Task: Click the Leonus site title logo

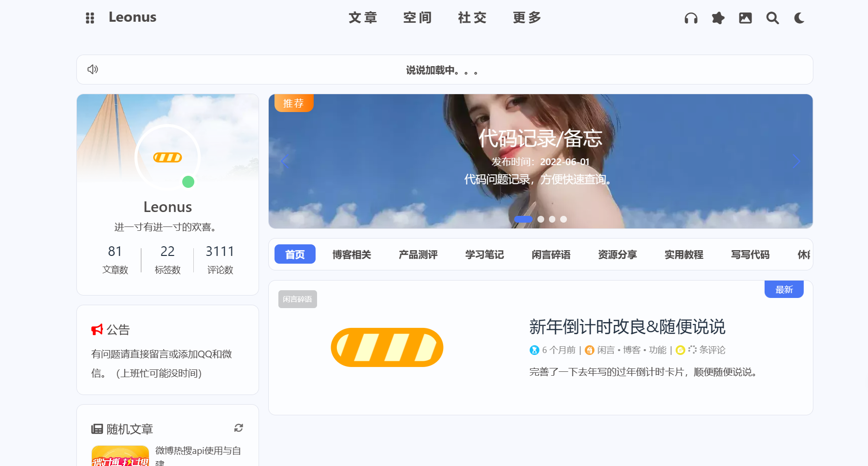Action: [132, 17]
